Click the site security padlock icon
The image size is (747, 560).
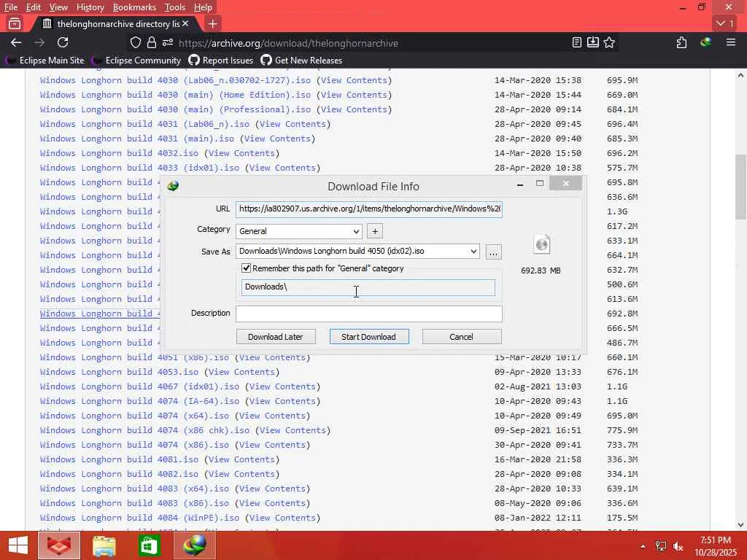(x=152, y=43)
